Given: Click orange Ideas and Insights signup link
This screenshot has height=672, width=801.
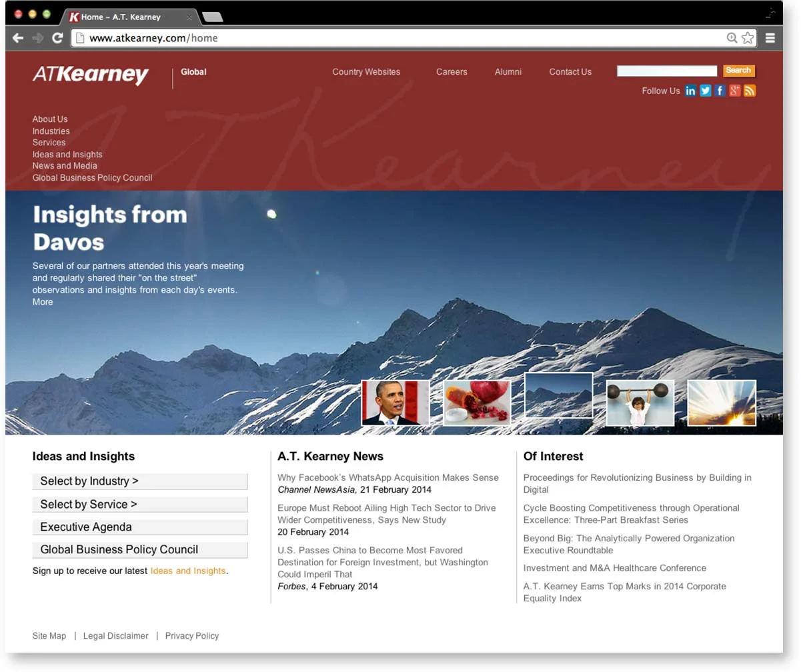Looking at the screenshot, I should (188, 571).
